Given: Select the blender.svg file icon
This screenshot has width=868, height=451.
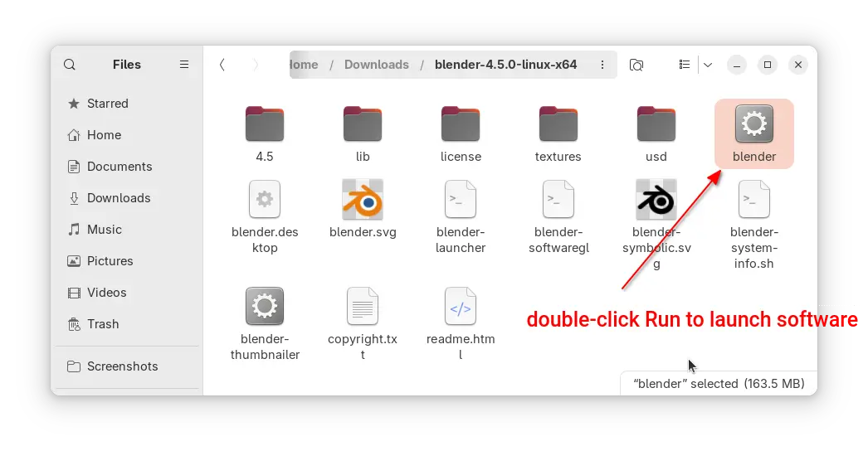Looking at the screenshot, I should coord(363,199).
